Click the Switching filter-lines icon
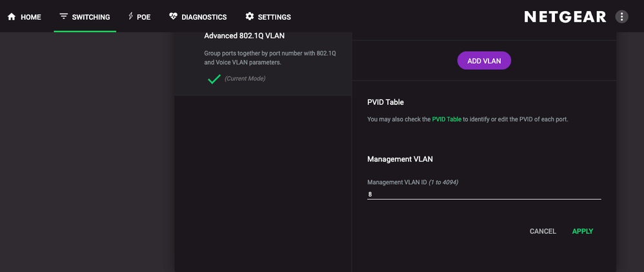 (x=63, y=17)
